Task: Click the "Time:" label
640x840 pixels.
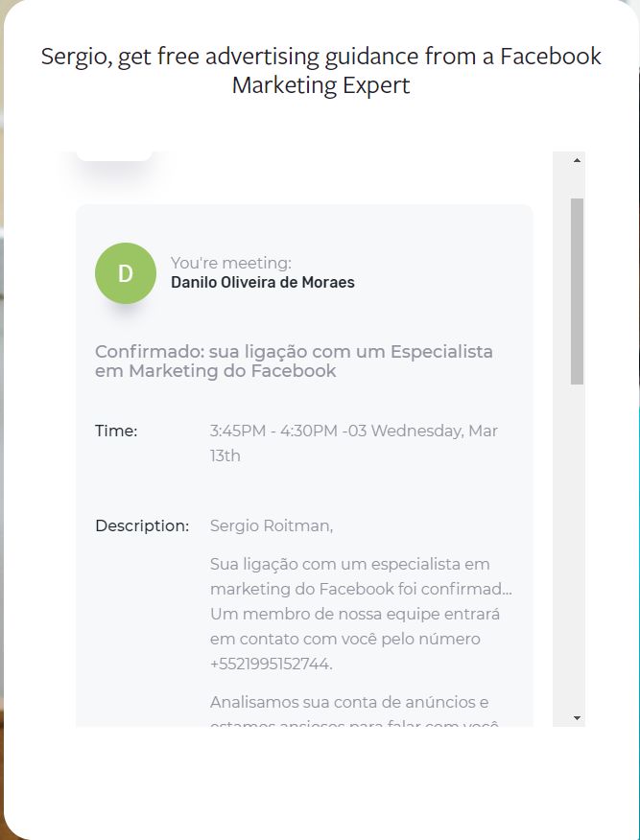Action: coord(116,431)
